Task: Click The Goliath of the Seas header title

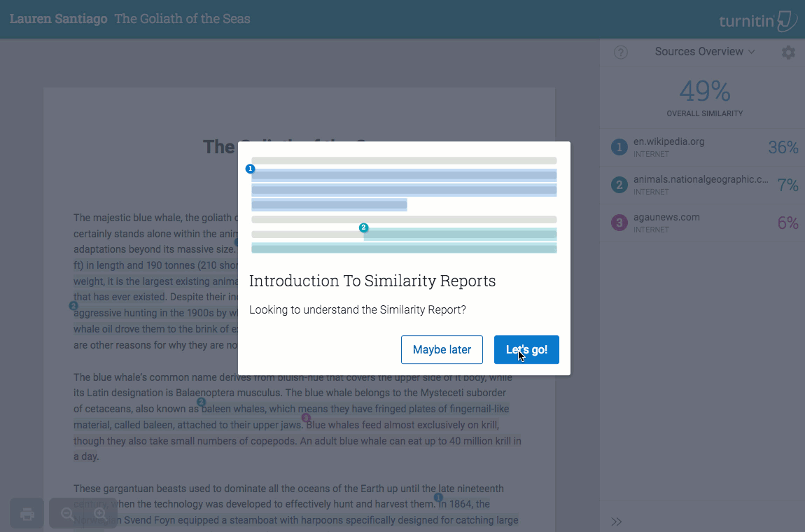Action: pyautogui.click(x=182, y=19)
